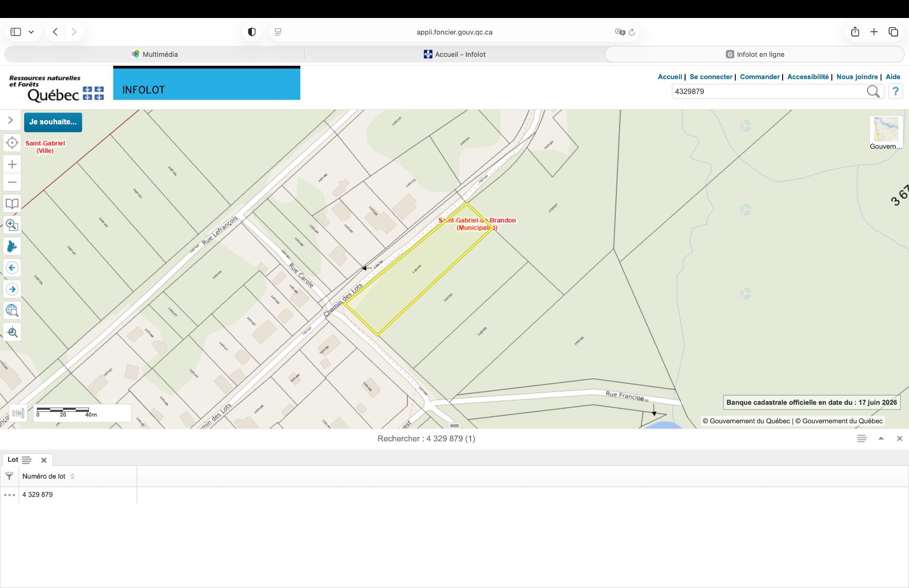This screenshot has width=909, height=588.
Task: Click the Ressources naturelles et Forêts Québec logo
Action: coord(56,88)
